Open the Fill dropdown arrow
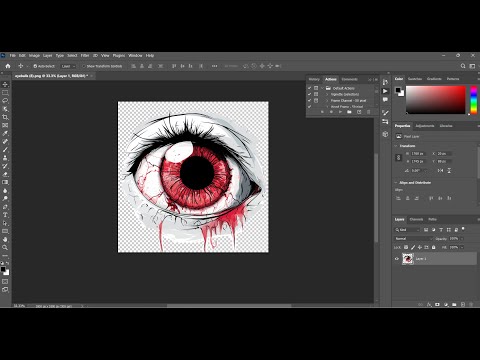 click(x=462, y=247)
